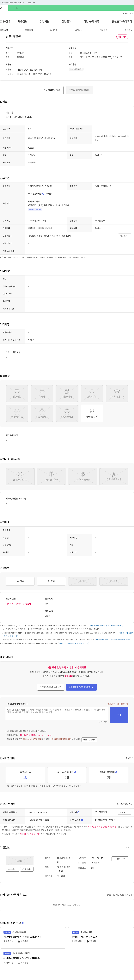Screen dimensions: 134x980
Task: Click the 교육비 지원 welfare icon
Action: [92, 393]
